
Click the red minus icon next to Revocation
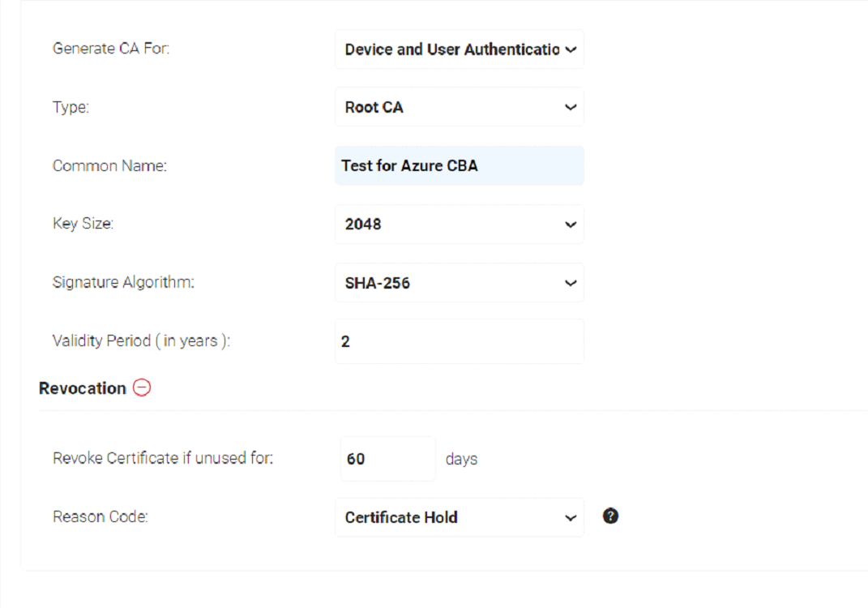click(x=141, y=387)
